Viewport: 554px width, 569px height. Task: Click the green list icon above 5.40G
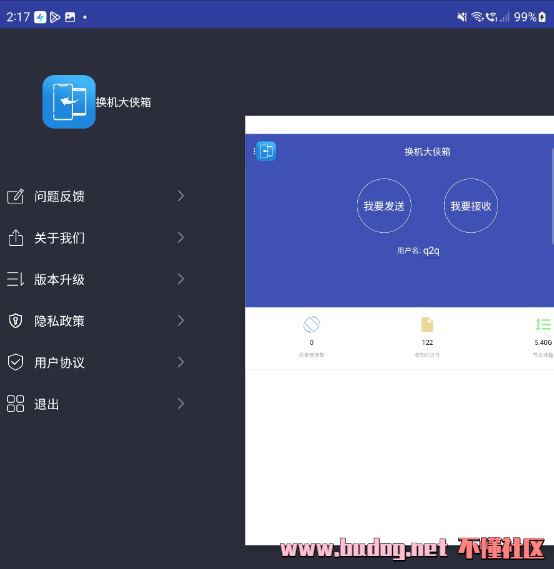(x=543, y=324)
